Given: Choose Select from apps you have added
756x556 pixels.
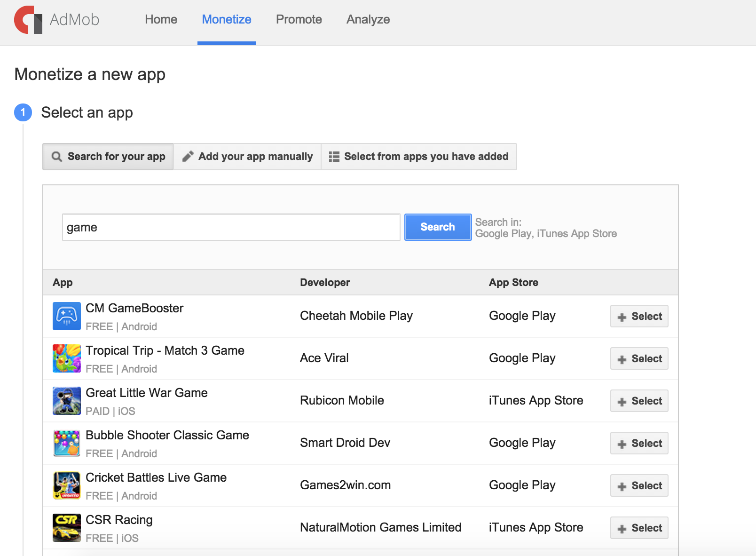Looking at the screenshot, I should (x=418, y=157).
